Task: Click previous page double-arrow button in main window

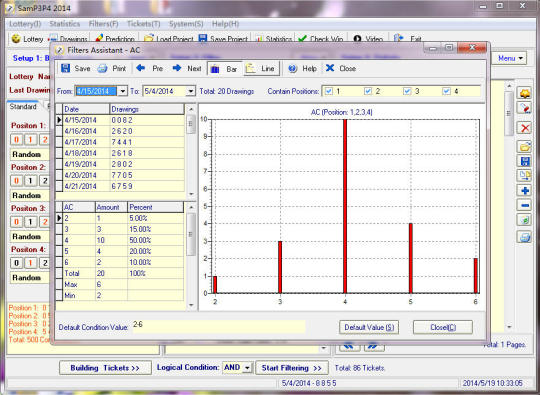Action: (350, 346)
